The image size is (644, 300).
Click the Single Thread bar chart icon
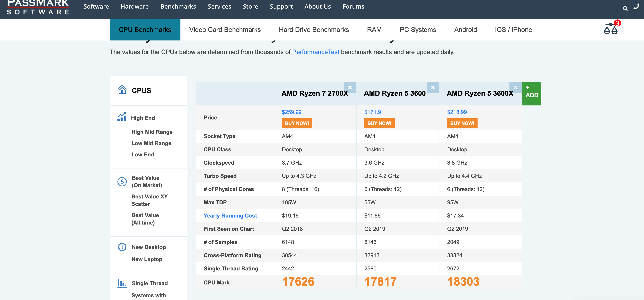tap(122, 283)
